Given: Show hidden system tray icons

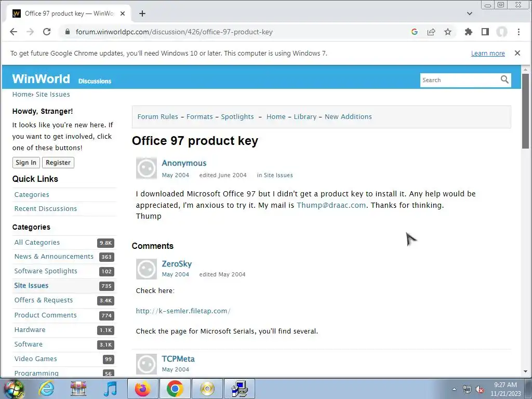Looking at the screenshot, I should (x=454, y=390).
